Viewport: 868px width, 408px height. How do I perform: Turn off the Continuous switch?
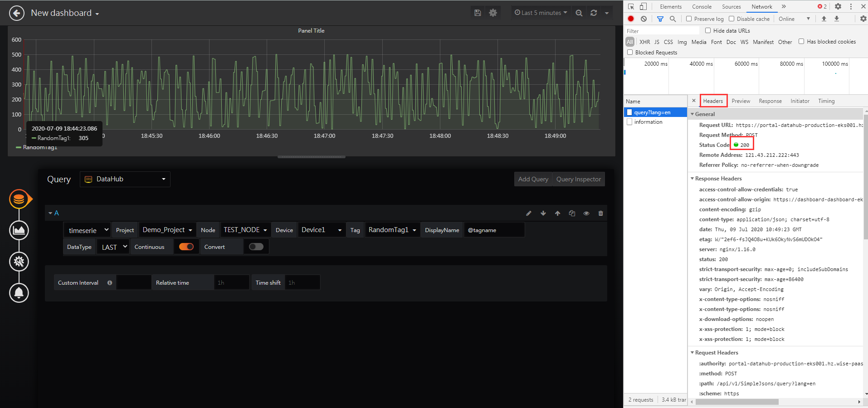pos(186,247)
